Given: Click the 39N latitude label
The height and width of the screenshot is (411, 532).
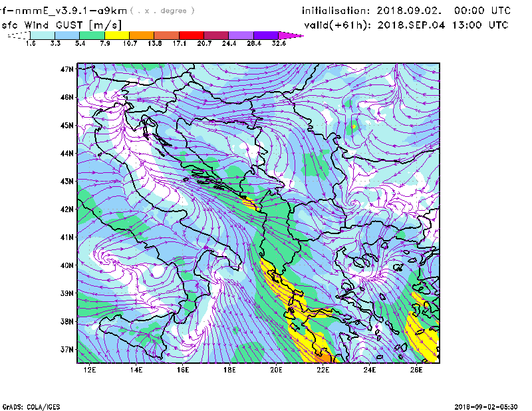Looking at the screenshot, I should pos(67,293).
